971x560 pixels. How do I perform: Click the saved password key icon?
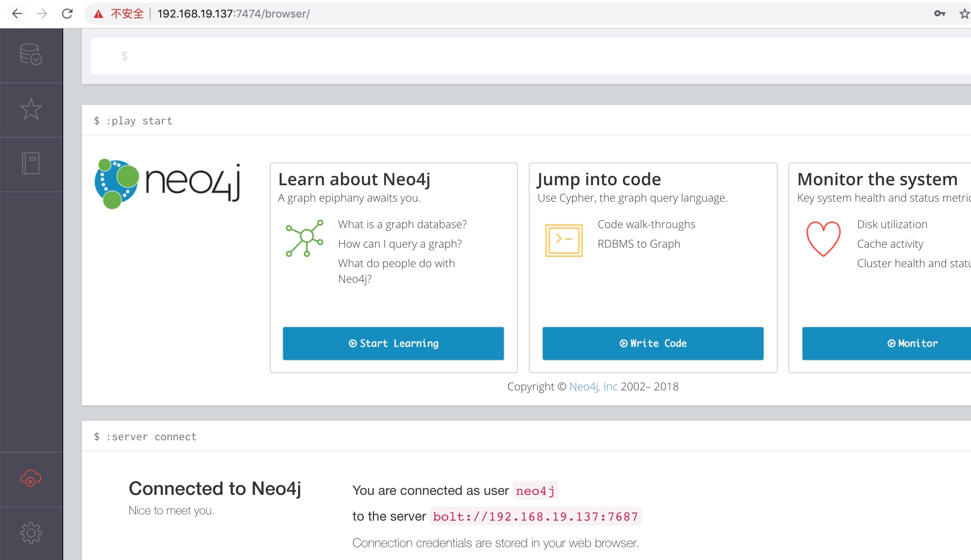pyautogui.click(x=939, y=14)
